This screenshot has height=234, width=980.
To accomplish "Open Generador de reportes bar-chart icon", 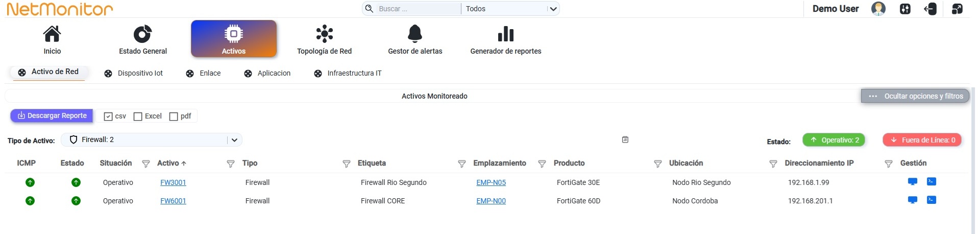I will tap(506, 34).
